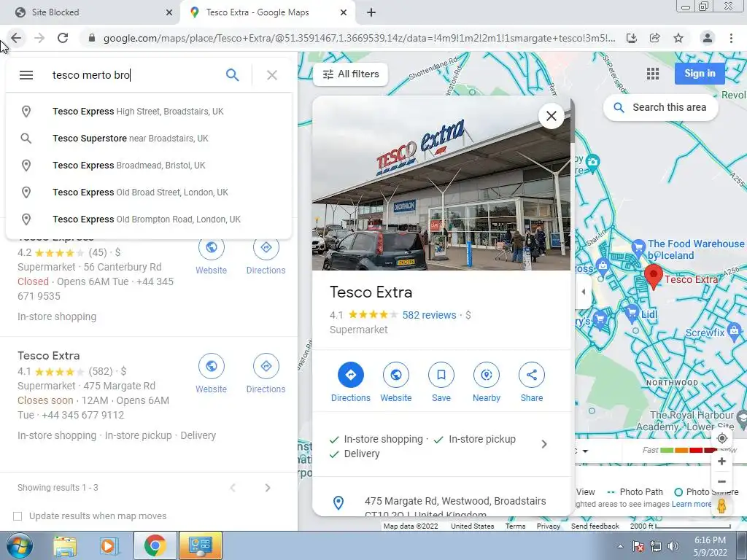
Task: Click the address location pin icon
Action: pyautogui.click(x=338, y=503)
